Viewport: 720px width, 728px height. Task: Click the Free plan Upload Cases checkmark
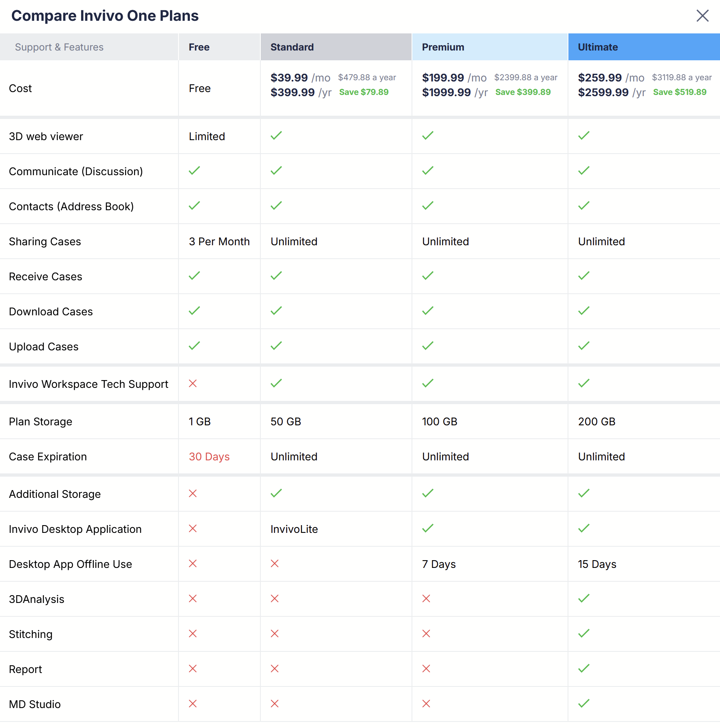[194, 346]
